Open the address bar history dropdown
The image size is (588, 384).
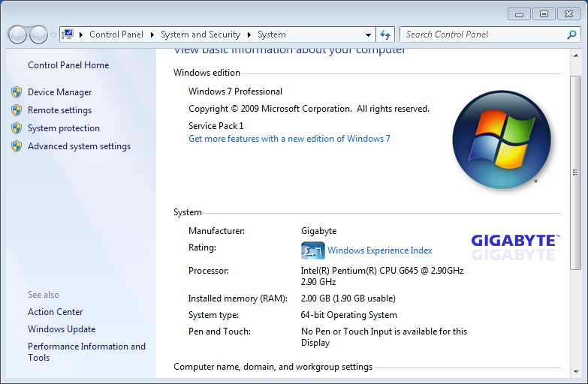[368, 34]
